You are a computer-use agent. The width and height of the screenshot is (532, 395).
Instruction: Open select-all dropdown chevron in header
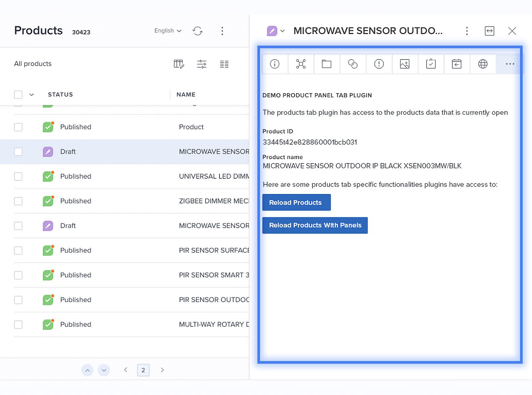point(32,95)
